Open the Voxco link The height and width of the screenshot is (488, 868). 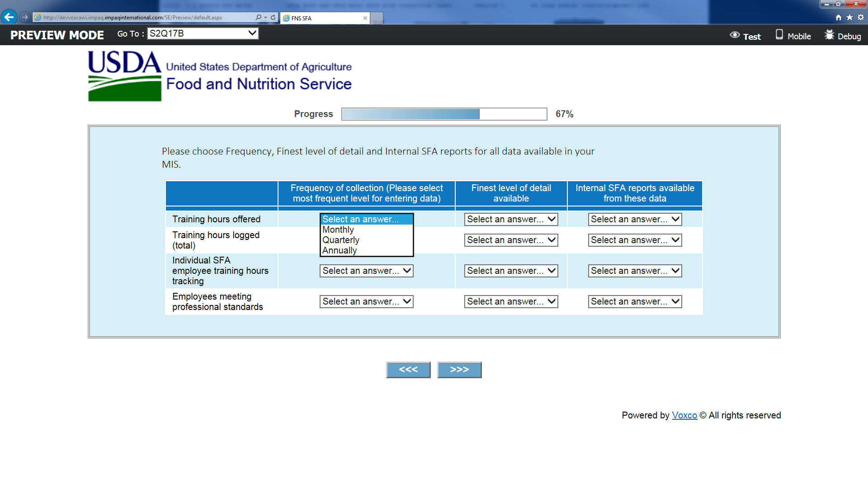click(x=684, y=415)
